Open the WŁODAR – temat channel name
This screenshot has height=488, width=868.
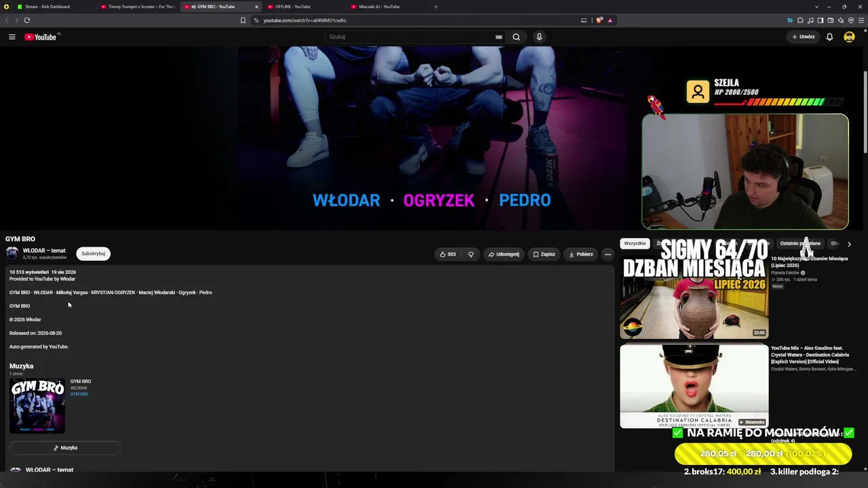coord(44,251)
